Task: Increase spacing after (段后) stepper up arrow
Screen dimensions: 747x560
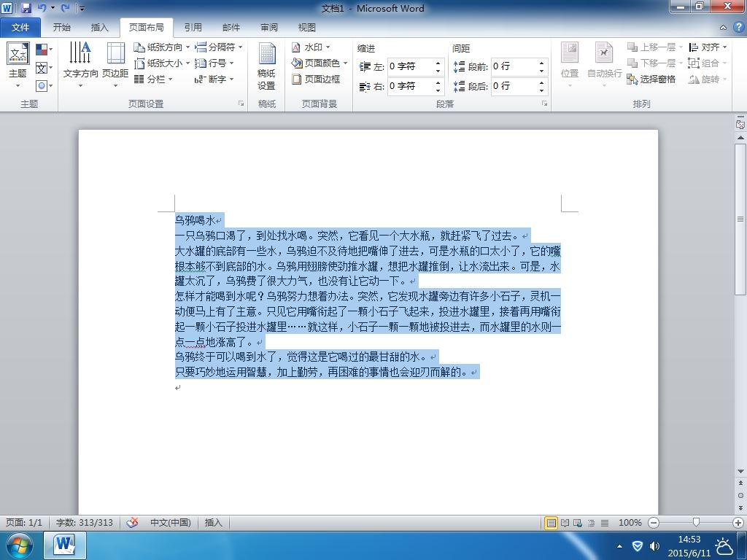Action: click(542, 82)
